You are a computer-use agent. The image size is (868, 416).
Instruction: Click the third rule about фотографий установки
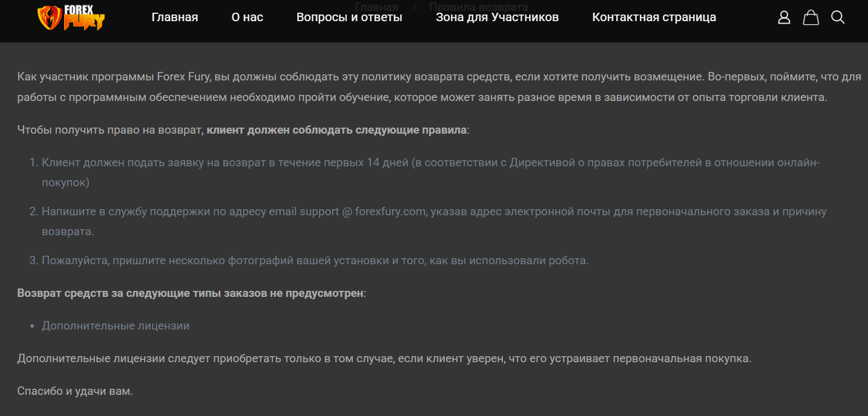[315, 261]
